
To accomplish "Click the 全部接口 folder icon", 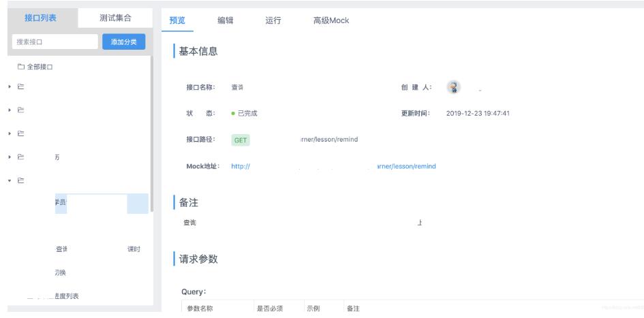I will [21, 67].
